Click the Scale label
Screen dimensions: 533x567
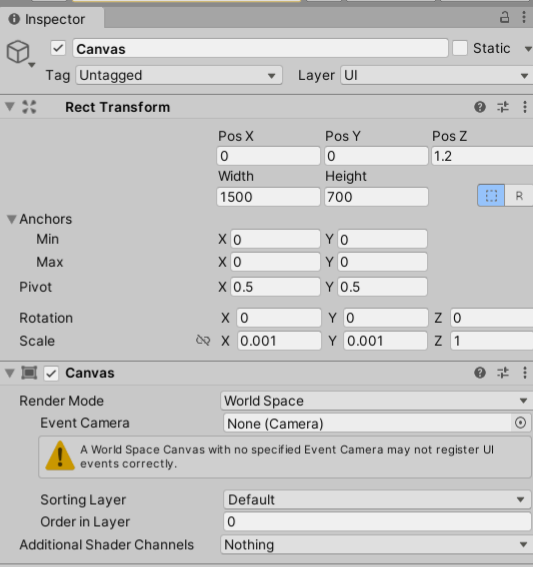(x=37, y=341)
